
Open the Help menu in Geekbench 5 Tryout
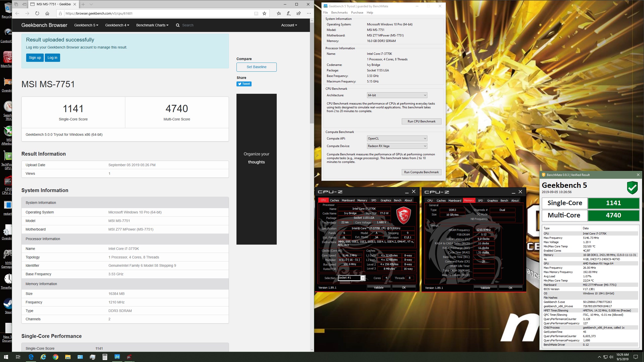(370, 13)
